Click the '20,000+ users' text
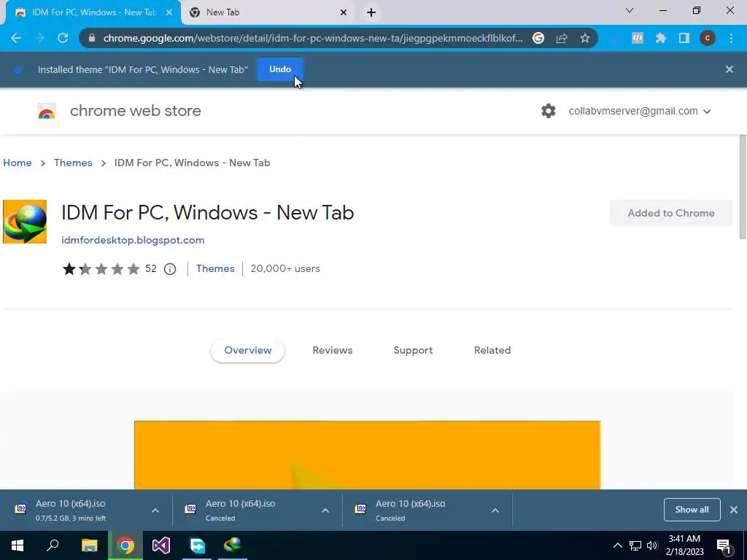The width and height of the screenshot is (747, 560). (285, 268)
